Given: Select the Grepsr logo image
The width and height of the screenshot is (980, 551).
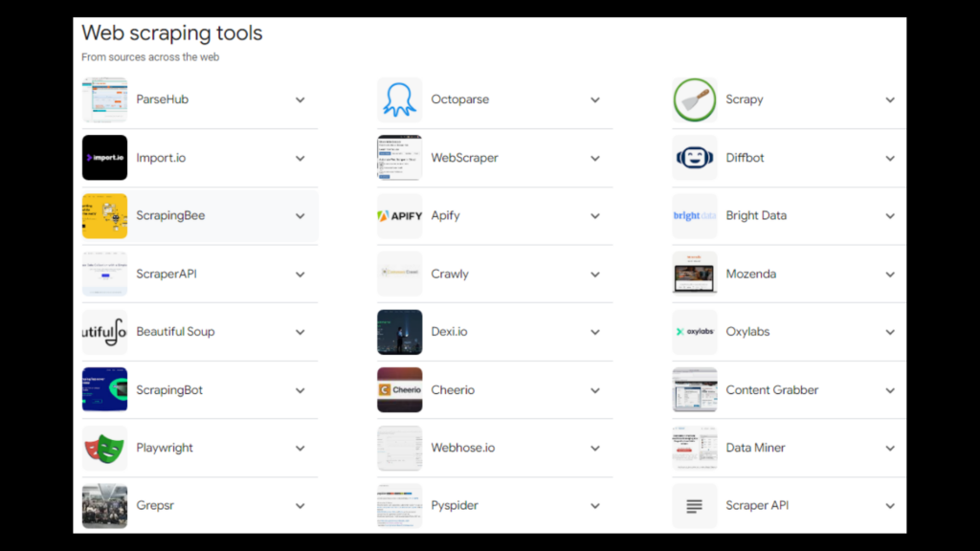Looking at the screenshot, I should point(104,505).
